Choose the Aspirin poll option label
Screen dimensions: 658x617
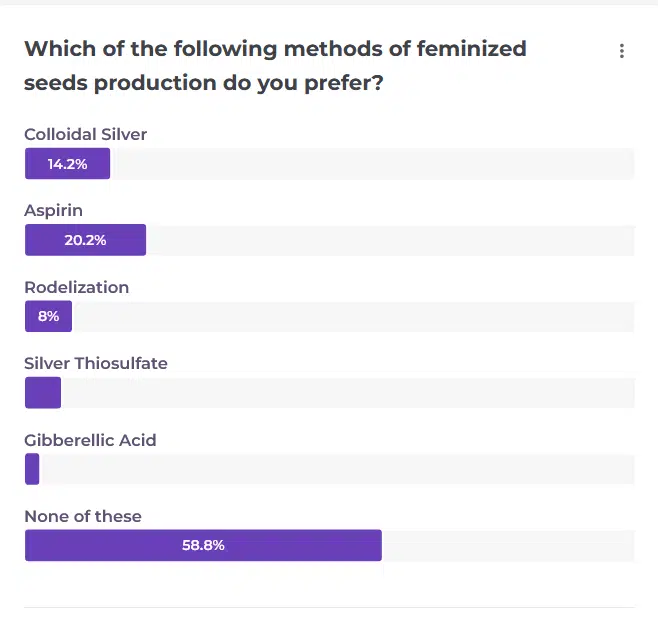(x=53, y=210)
